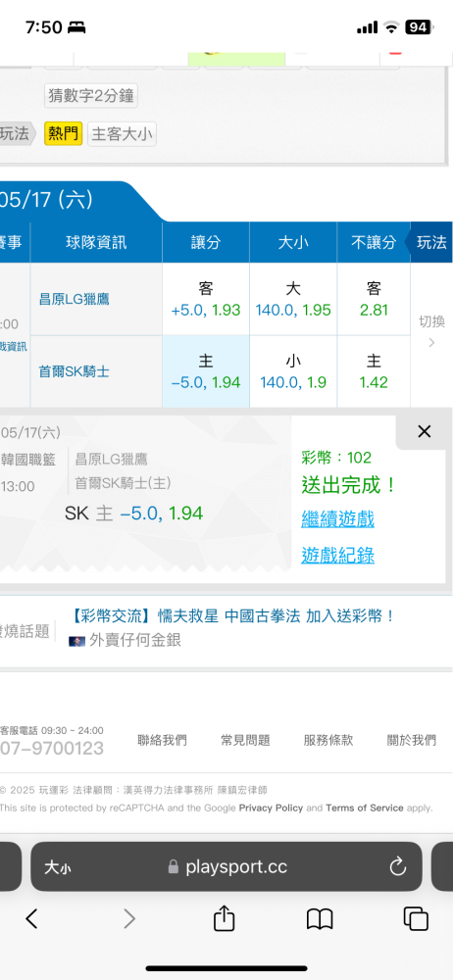The width and height of the screenshot is (453, 980).
Task: Click the 讓分 column header
Action: pos(206,242)
